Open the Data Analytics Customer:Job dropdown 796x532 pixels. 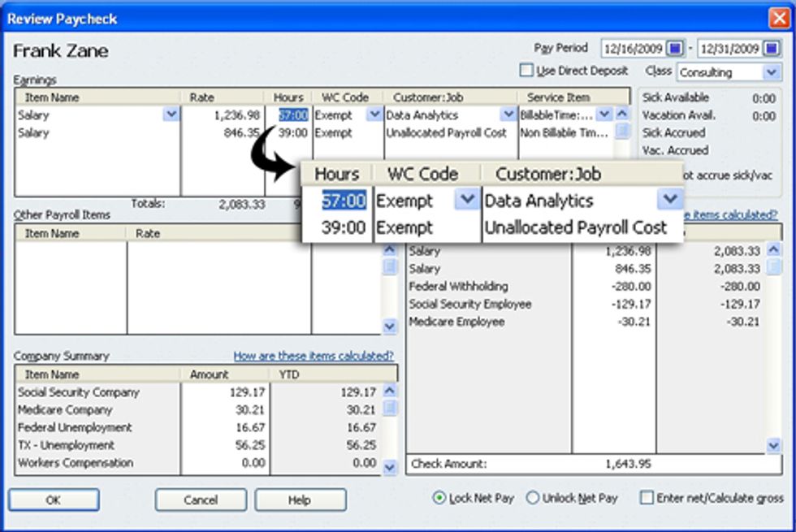670,200
